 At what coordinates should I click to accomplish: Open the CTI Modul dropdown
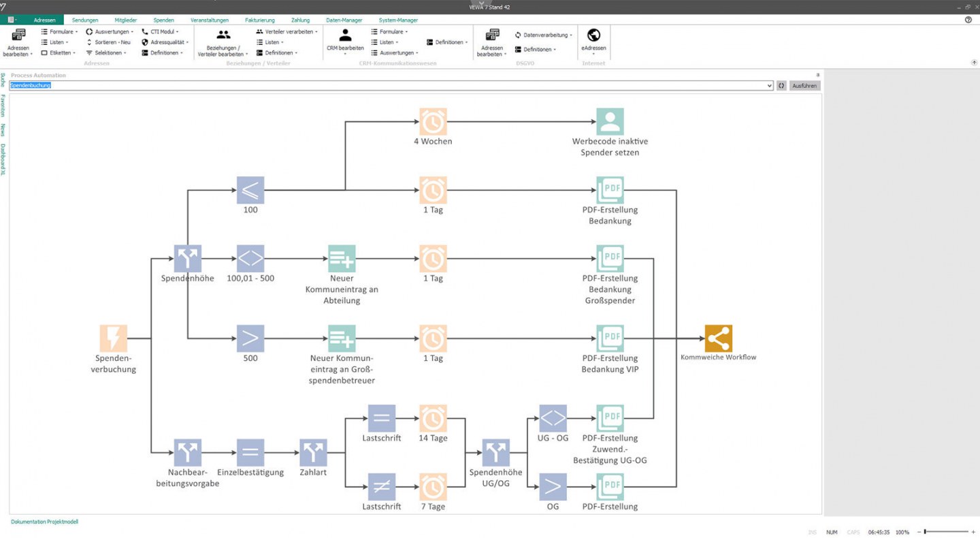[x=160, y=31]
